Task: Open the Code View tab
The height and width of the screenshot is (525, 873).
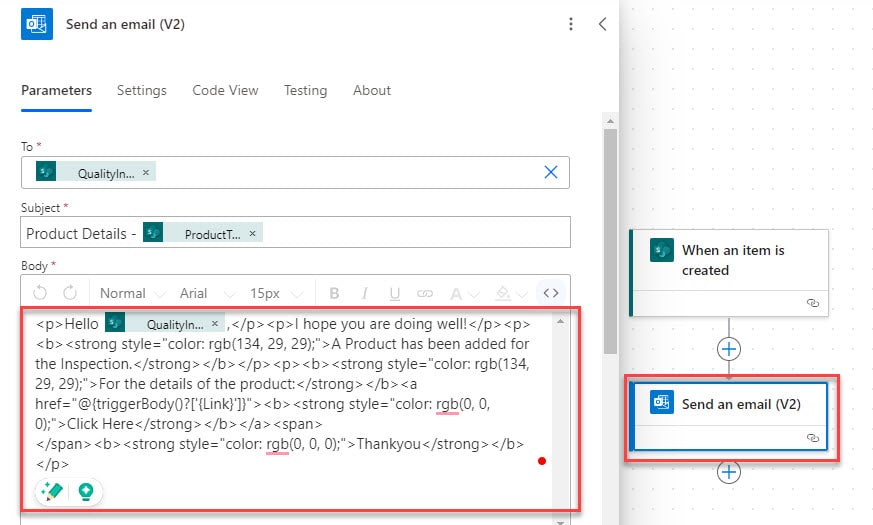Action: [225, 90]
